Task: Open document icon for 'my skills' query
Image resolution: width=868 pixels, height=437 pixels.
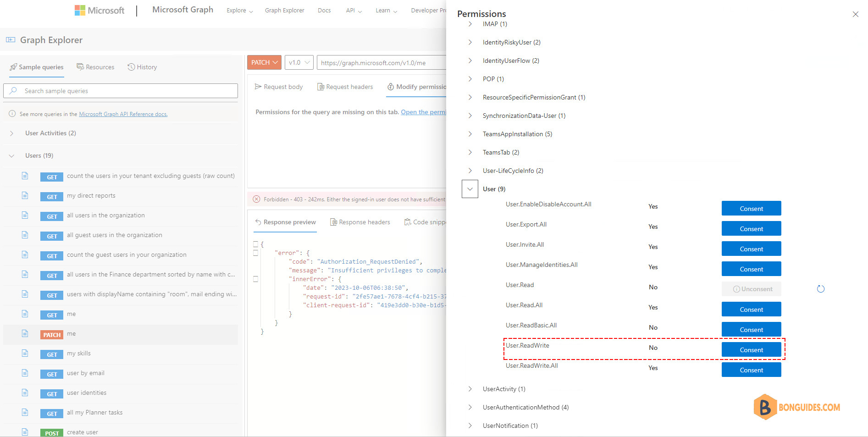Action: click(x=25, y=353)
